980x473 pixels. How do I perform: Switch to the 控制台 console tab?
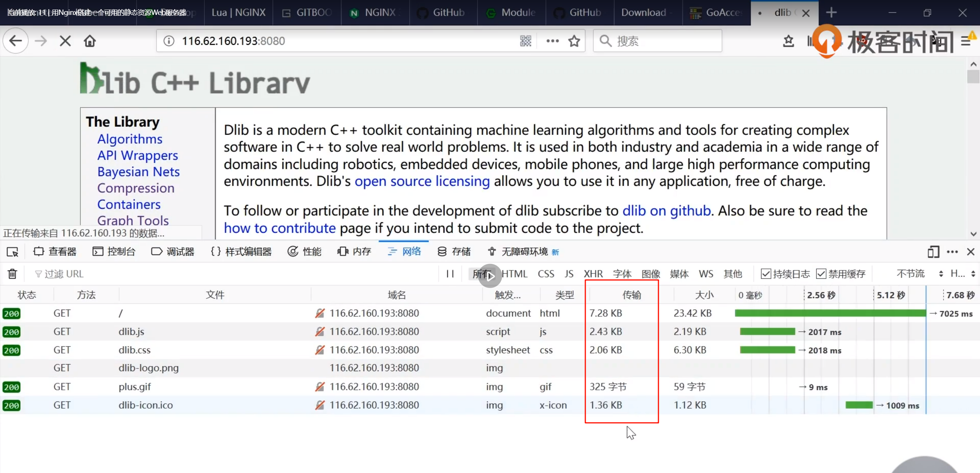114,252
